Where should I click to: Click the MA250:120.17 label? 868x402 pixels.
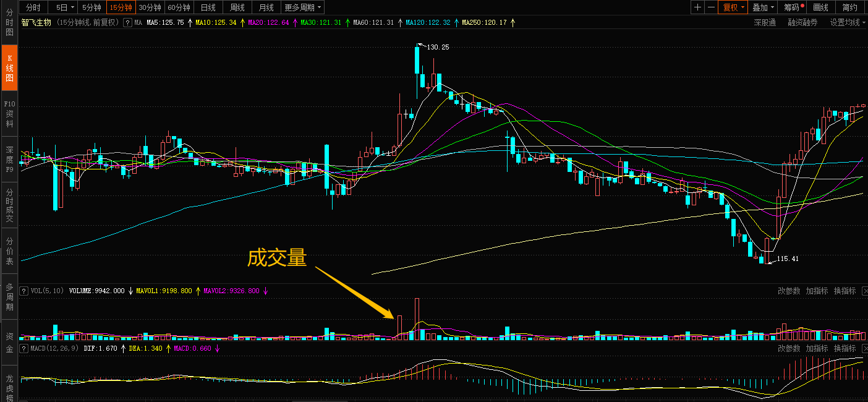coord(485,22)
